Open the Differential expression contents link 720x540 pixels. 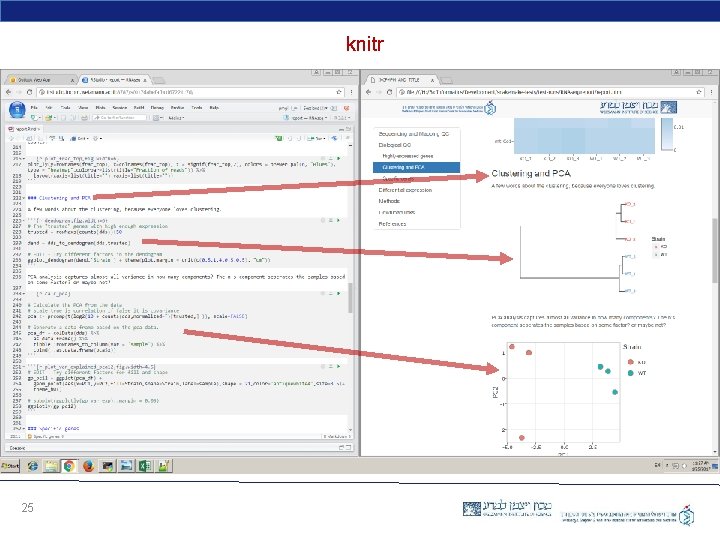pos(405,190)
